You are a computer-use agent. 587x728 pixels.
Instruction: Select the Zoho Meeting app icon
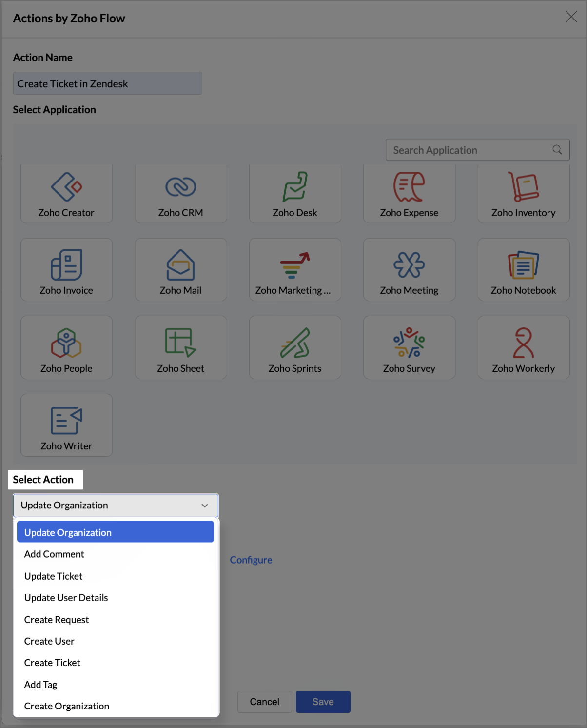[x=409, y=264]
